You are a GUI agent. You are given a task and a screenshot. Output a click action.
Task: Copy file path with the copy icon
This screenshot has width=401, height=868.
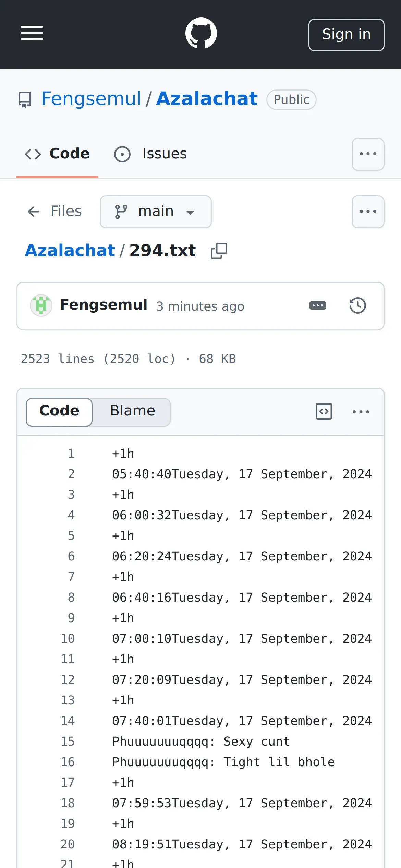[x=219, y=251]
